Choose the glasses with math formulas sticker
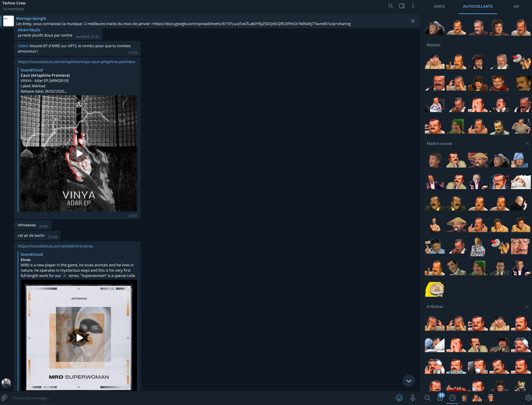532x405 pixels. [499, 182]
